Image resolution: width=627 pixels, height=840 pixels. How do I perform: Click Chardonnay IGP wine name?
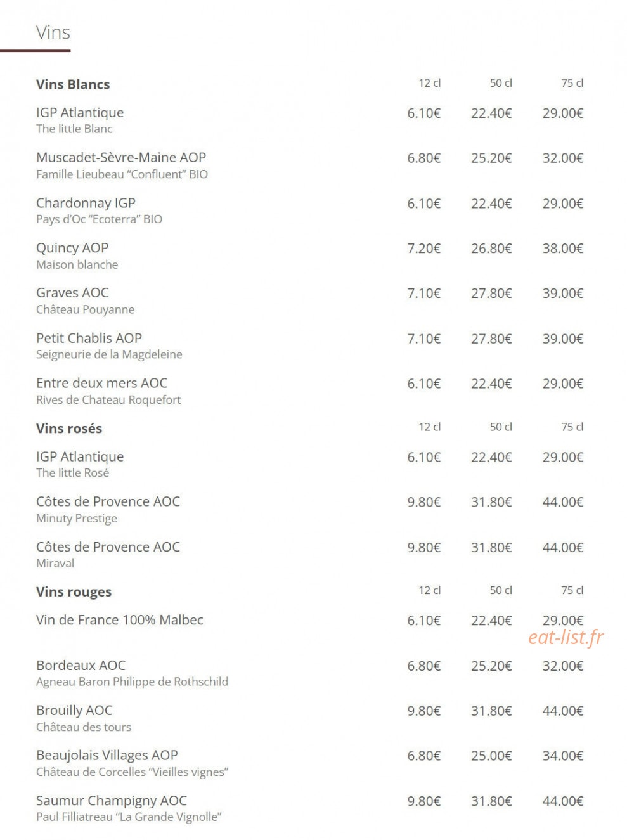click(86, 203)
